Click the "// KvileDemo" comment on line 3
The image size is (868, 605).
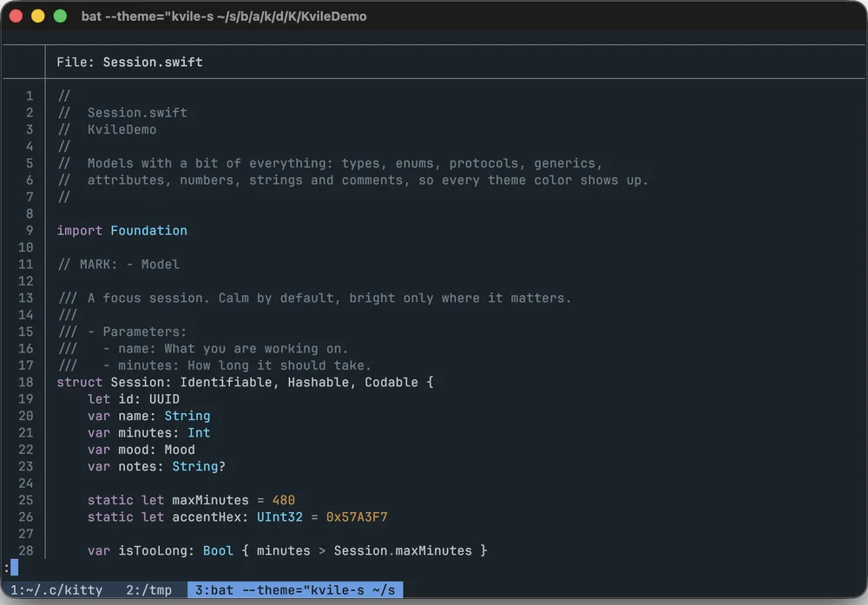(107, 129)
